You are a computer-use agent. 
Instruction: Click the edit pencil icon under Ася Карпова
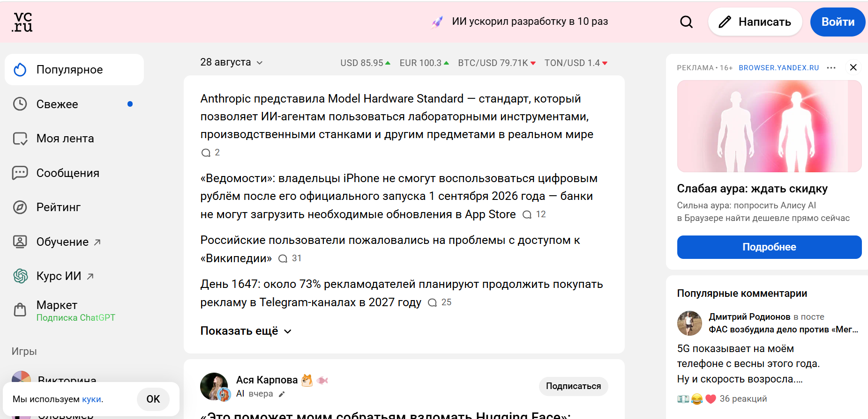282,394
